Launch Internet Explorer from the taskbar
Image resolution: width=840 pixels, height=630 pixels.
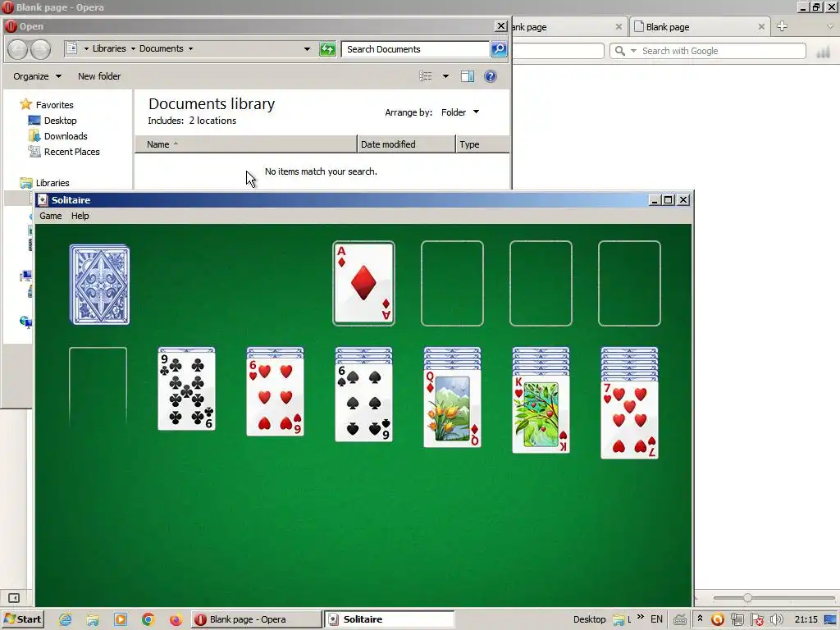tap(66, 620)
